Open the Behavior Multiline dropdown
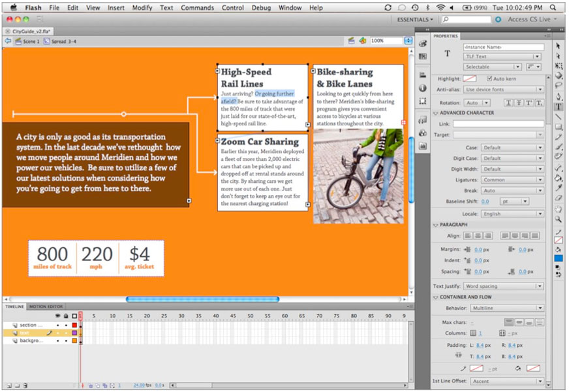Viewport: 569px width, 392px height. tap(507, 308)
